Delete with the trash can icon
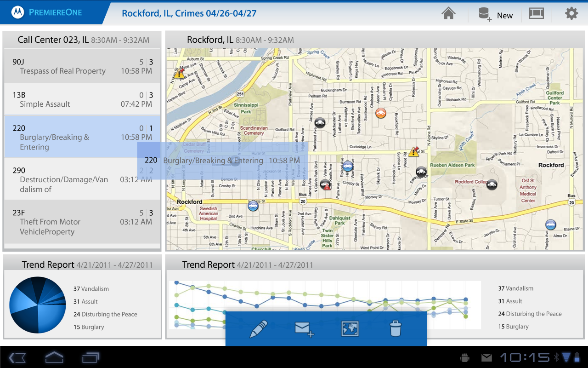Screen dimensions: 588x368 pyautogui.click(x=396, y=329)
